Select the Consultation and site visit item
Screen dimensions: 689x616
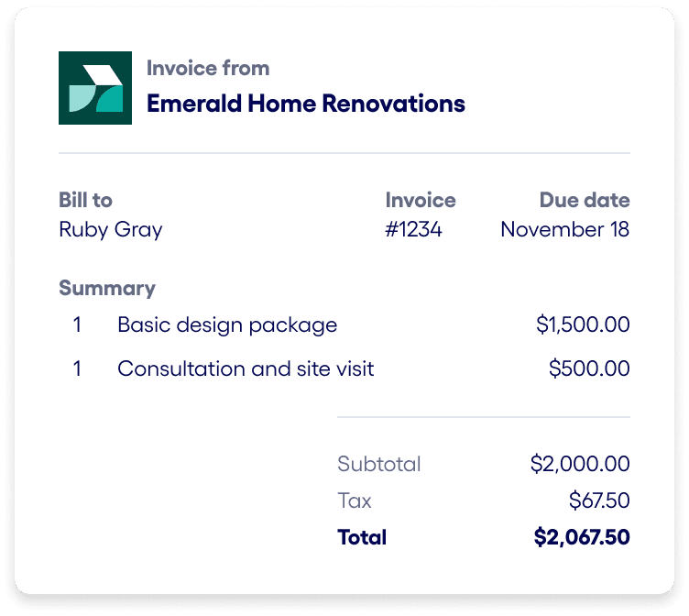point(246,368)
